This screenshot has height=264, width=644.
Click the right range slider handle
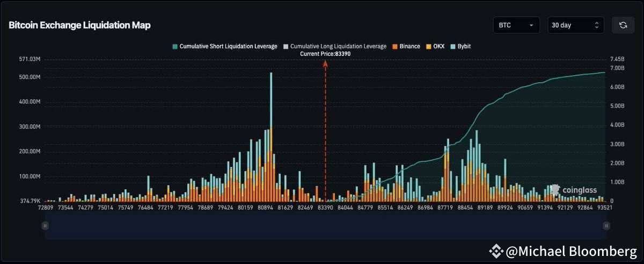[x=606, y=226]
